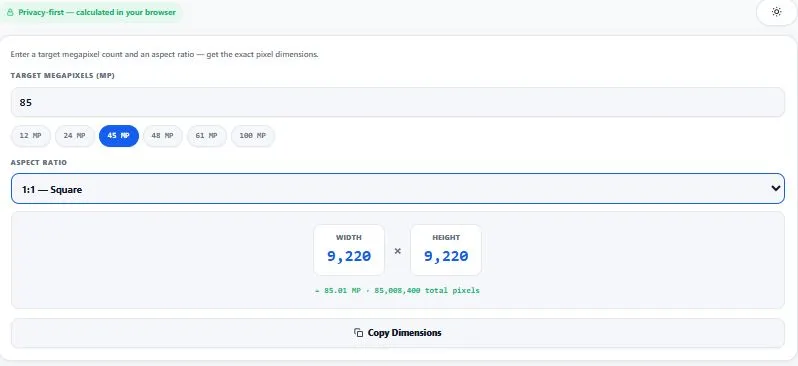
Task: Open the Aspect Ratio dropdown
Action: pos(397,189)
